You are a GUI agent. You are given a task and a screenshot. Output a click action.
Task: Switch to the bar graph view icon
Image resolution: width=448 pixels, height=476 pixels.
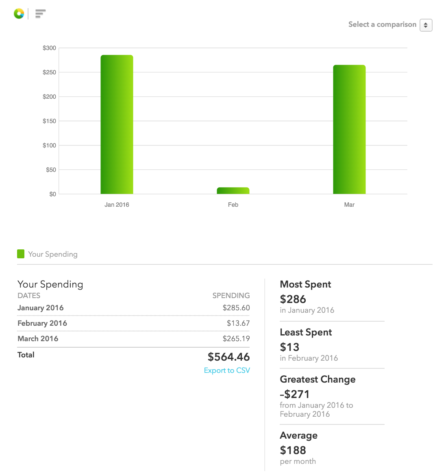pyautogui.click(x=40, y=14)
